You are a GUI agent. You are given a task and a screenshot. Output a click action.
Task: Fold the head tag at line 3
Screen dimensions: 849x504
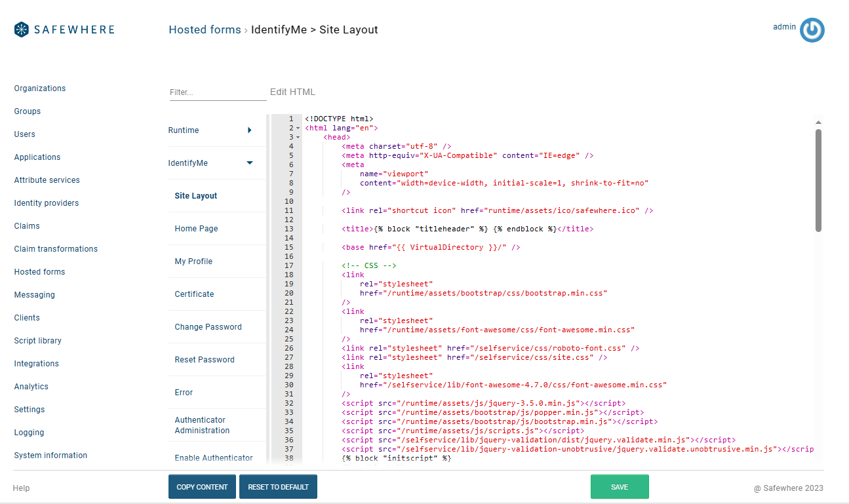click(298, 138)
